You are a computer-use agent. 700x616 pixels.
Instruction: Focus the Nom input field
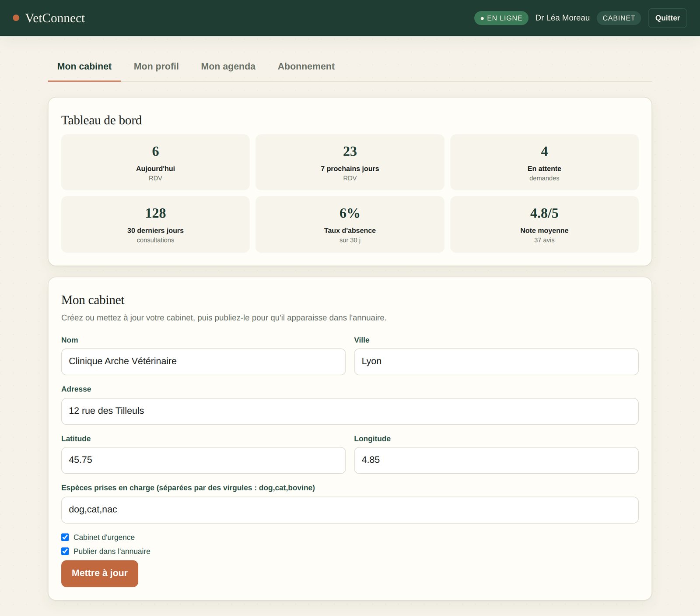[x=203, y=362]
